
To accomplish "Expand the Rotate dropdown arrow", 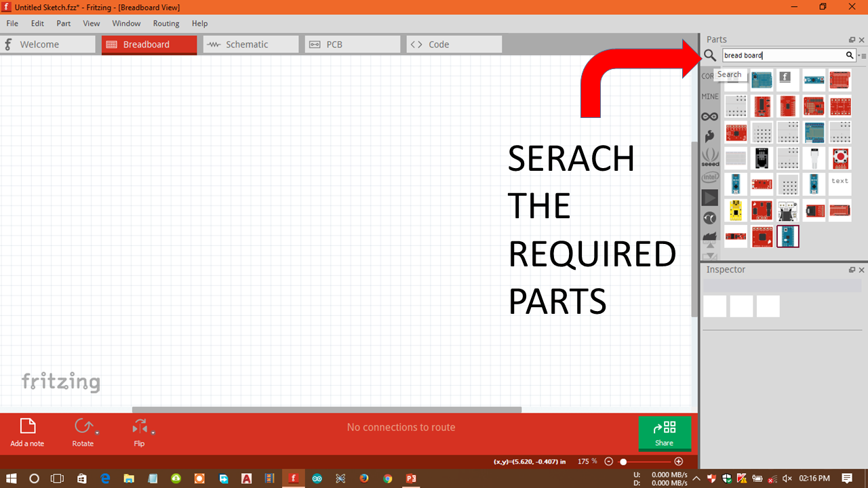I will (x=97, y=432).
